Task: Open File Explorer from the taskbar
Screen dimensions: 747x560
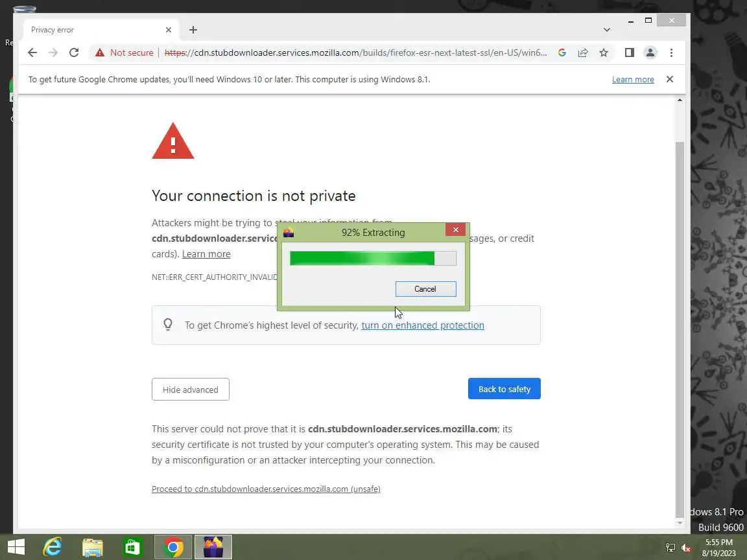Action: coord(93,547)
